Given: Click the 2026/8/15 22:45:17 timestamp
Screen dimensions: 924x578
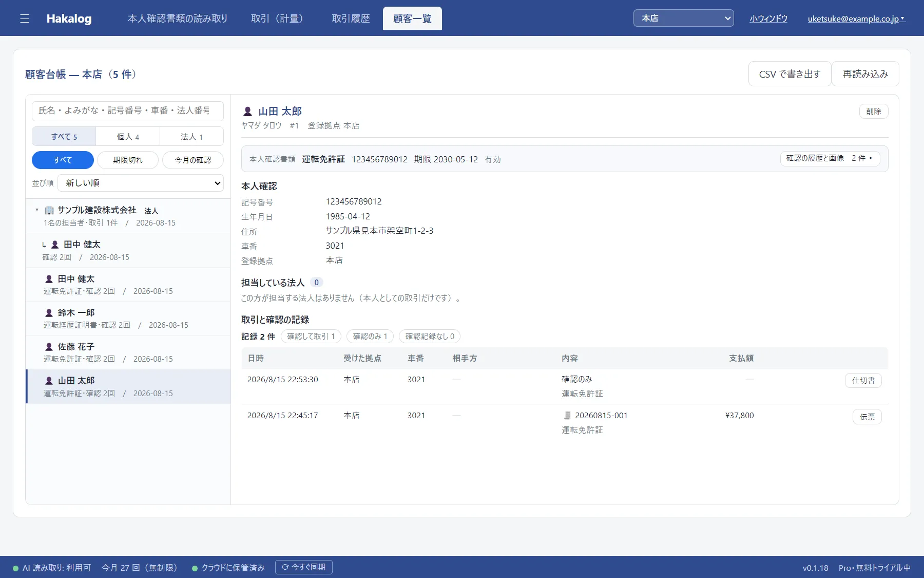Looking at the screenshot, I should coord(283,415).
